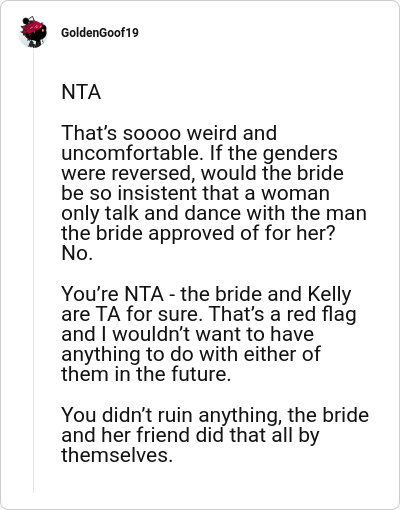Click the line "only talk and dance with the man"

[214, 213]
